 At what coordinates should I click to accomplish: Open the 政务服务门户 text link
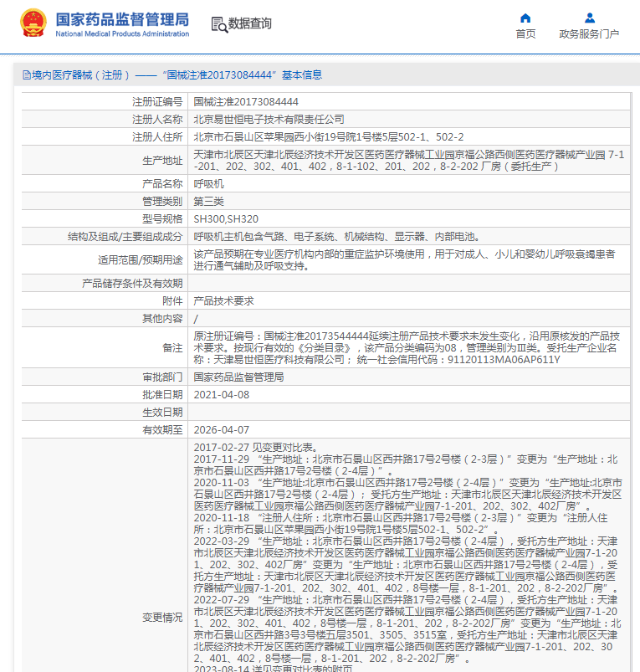point(589,34)
